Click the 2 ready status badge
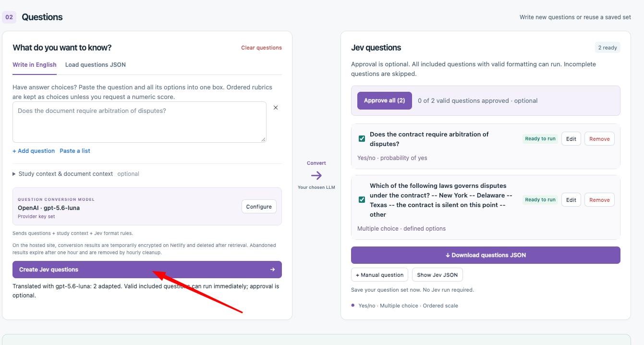Screen dimensions: 644x345 (607, 48)
